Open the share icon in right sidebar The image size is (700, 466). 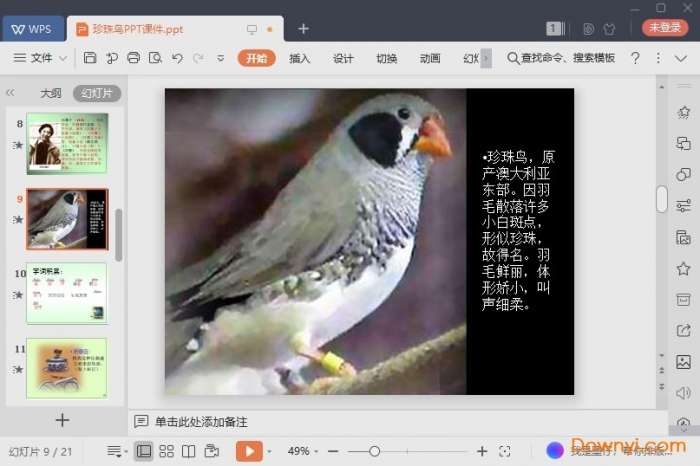[683, 330]
